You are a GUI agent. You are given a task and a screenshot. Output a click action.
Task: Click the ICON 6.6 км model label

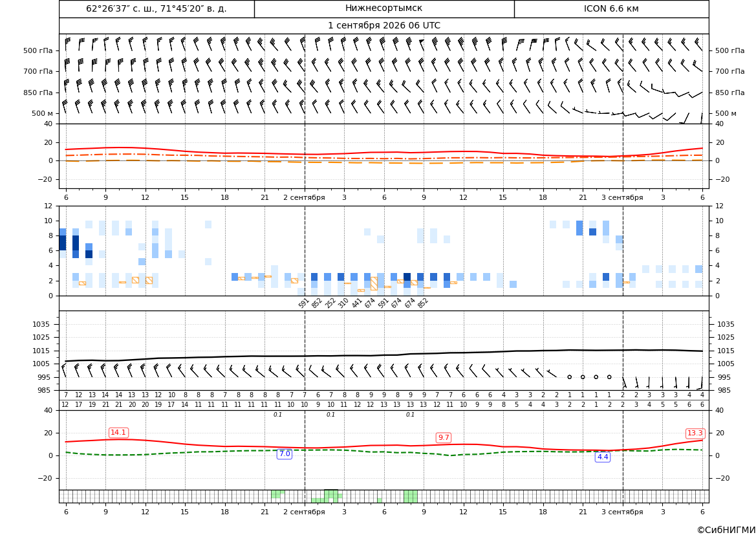(611, 8)
